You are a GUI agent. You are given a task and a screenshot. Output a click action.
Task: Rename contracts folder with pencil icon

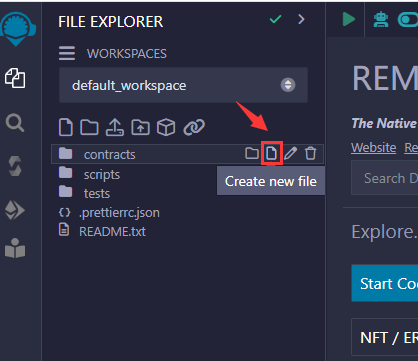(x=291, y=153)
